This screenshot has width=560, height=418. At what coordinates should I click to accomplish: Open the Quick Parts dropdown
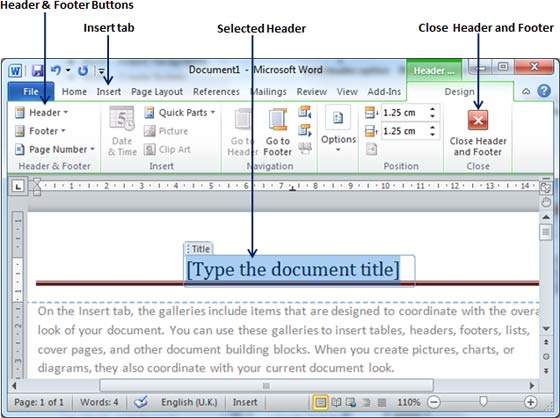(180, 113)
